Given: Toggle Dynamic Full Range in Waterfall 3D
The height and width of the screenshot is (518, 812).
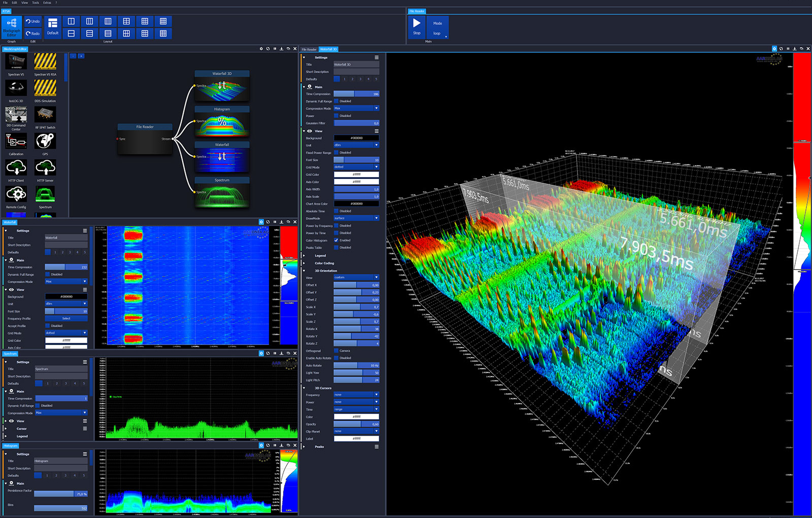Looking at the screenshot, I should (x=336, y=101).
